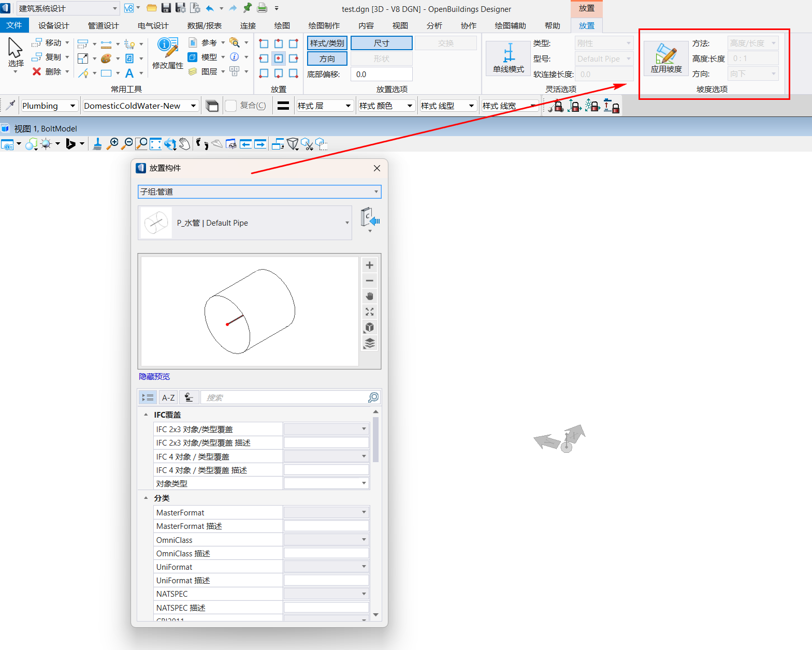
Task: Click the MasterFormat 描述 value field
Action: (x=326, y=526)
